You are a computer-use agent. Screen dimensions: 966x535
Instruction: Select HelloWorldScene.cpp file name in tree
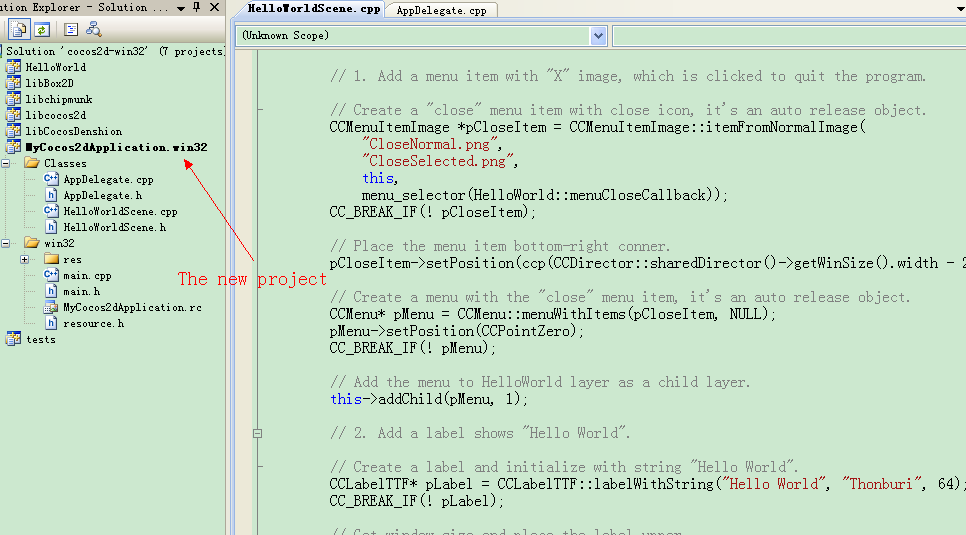(x=120, y=211)
